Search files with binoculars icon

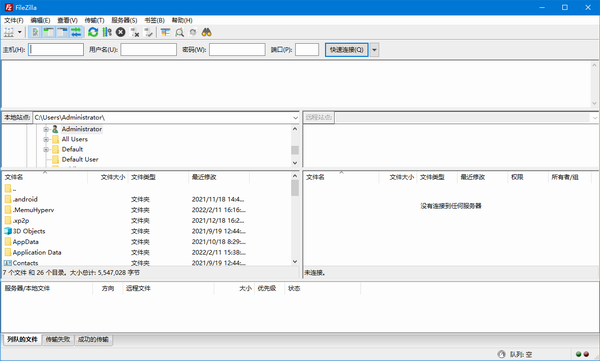(207, 32)
